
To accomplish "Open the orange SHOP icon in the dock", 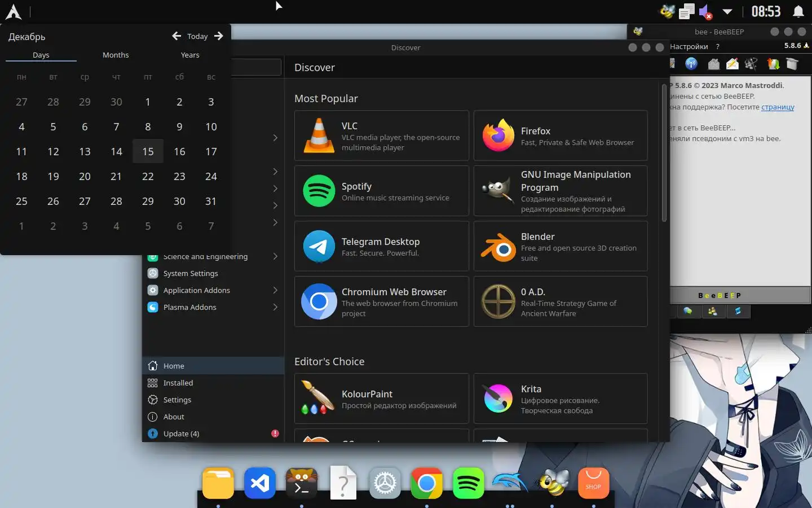I will [594, 483].
